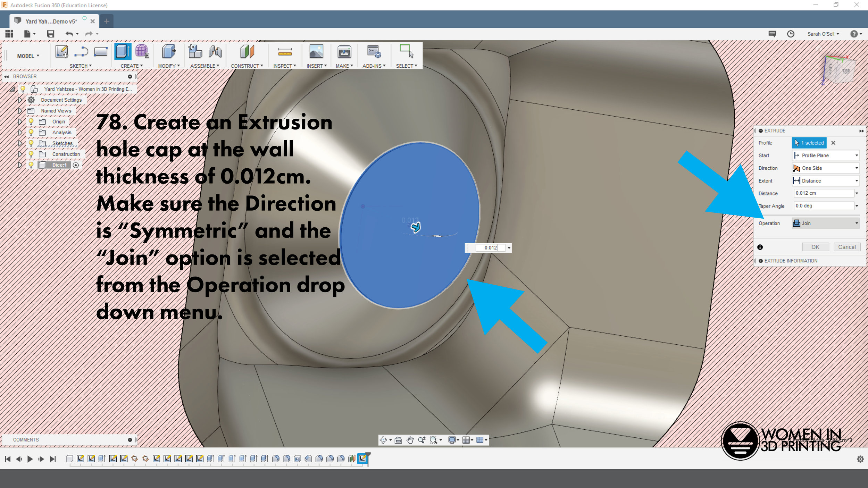This screenshot has height=488, width=868.
Task: Click the 1 selected Profile button
Action: pos(809,143)
